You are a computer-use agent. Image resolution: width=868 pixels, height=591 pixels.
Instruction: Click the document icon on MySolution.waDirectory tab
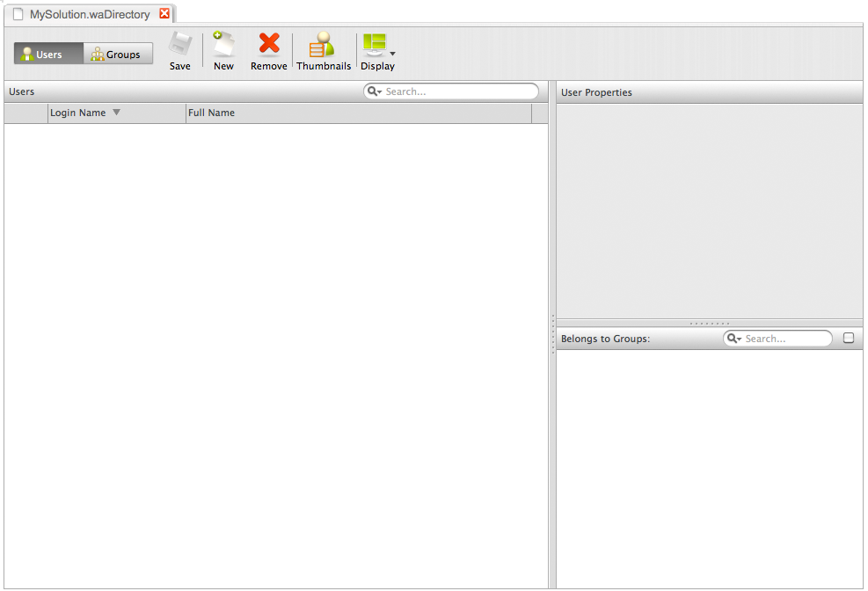(x=18, y=14)
